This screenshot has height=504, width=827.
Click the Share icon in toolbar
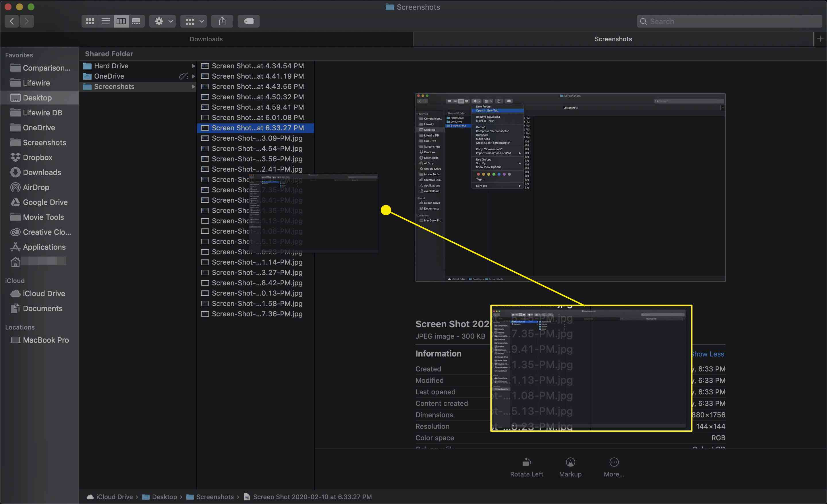click(x=222, y=21)
